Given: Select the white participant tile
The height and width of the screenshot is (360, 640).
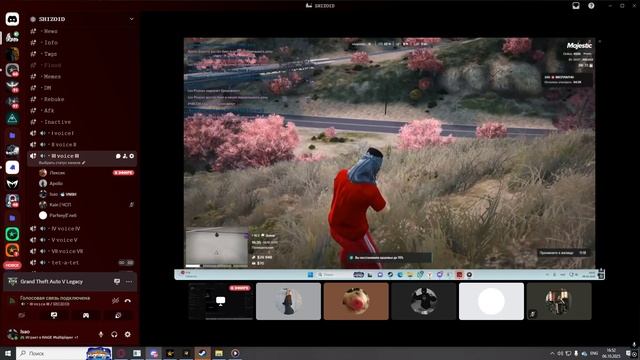Looking at the screenshot, I should pyautogui.click(x=491, y=301).
